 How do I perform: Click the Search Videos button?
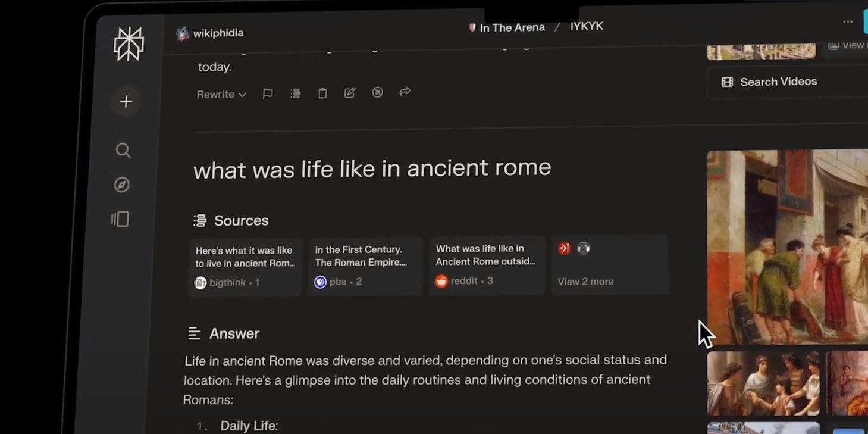click(788, 82)
